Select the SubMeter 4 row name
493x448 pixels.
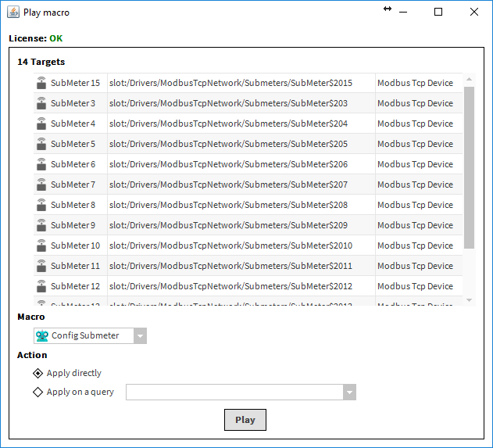coord(73,124)
